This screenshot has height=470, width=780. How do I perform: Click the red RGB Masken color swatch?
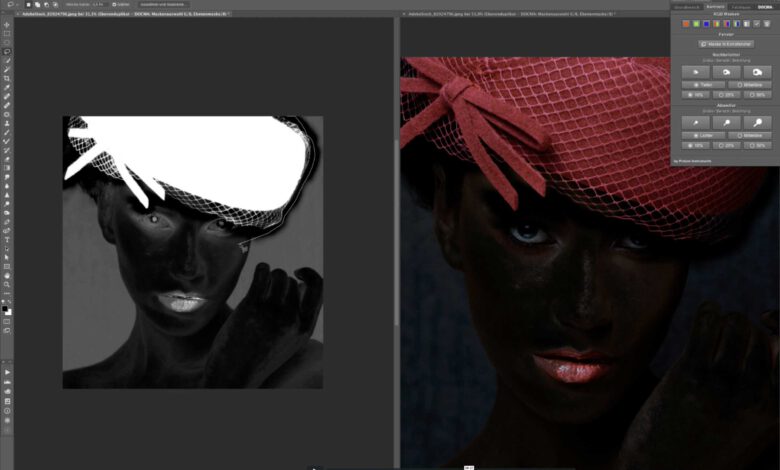(685, 24)
